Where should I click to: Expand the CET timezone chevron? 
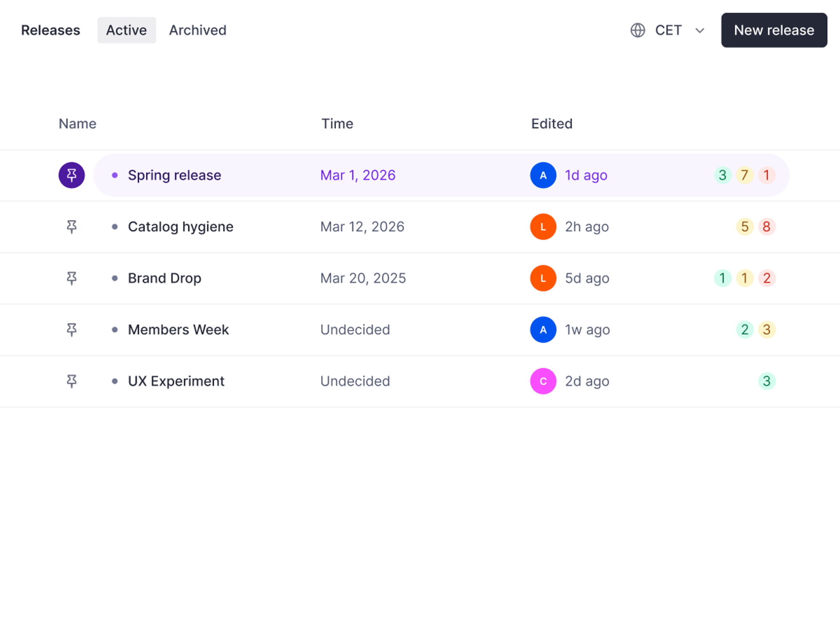(700, 30)
